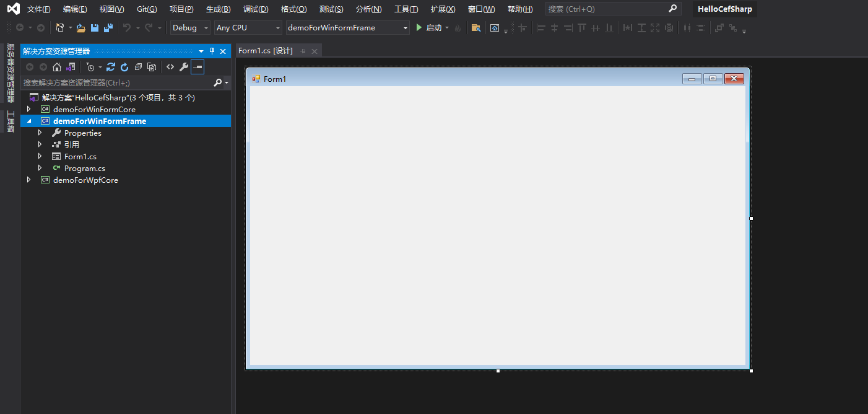The image size is (868, 414).
Task: Click the Align Tops layout icon
Action: pyautogui.click(x=581, y=28)
